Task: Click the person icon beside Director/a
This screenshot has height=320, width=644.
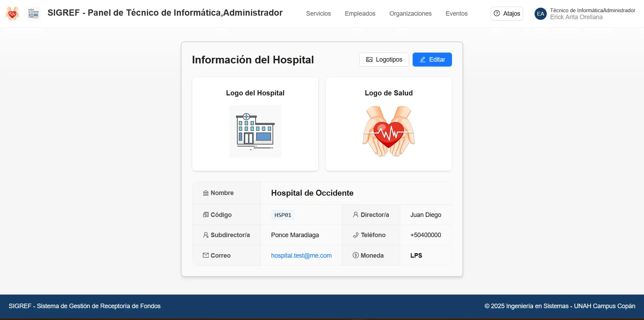Action: point(355,214)
